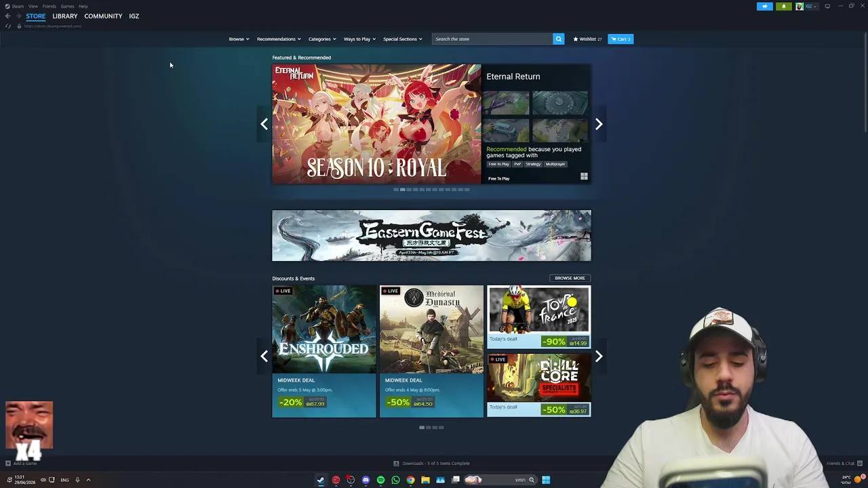Switch to the COMMUNITY tab
The height and width of the screenshot is (488, 868).
103,16
